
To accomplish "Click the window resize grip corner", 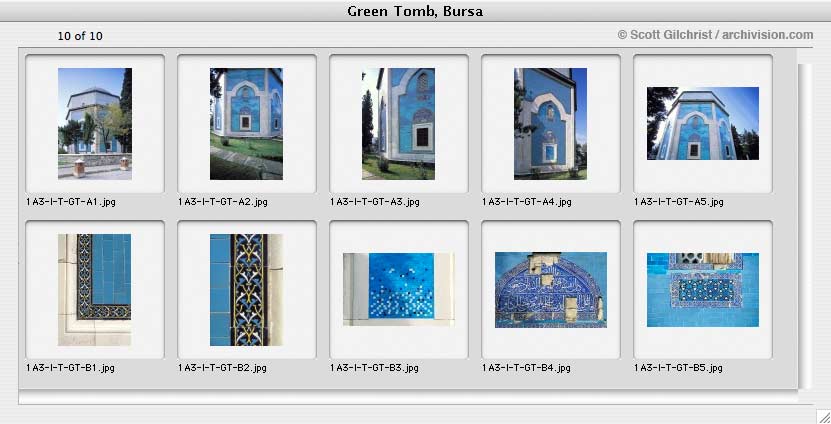I will click(823, 416).
